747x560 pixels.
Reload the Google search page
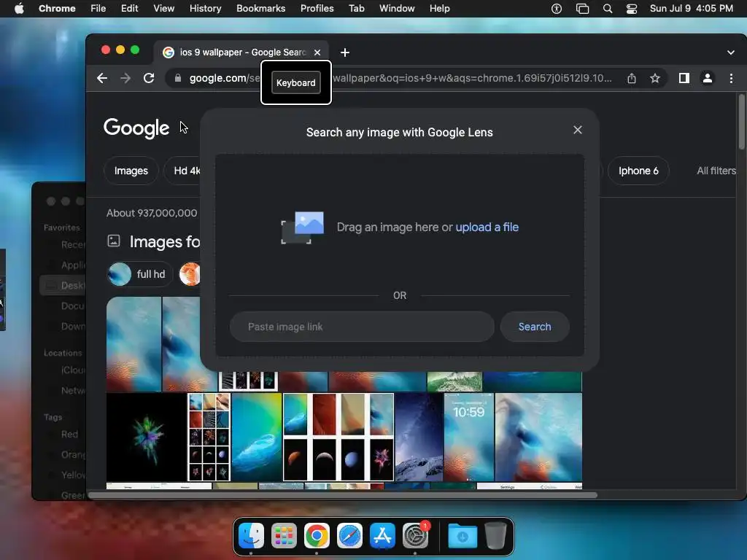click(149, 78)
